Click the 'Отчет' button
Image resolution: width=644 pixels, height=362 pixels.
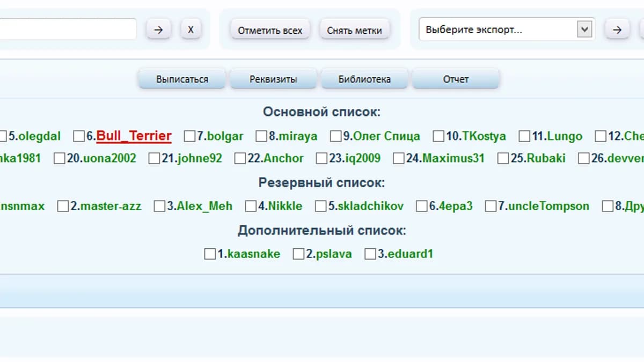click(x=456, y=79)
